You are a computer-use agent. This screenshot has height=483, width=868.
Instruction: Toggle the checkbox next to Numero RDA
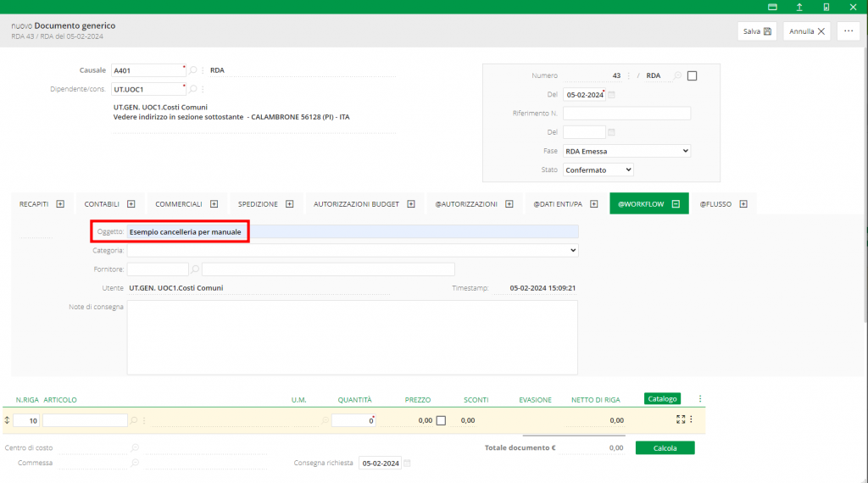692,75
